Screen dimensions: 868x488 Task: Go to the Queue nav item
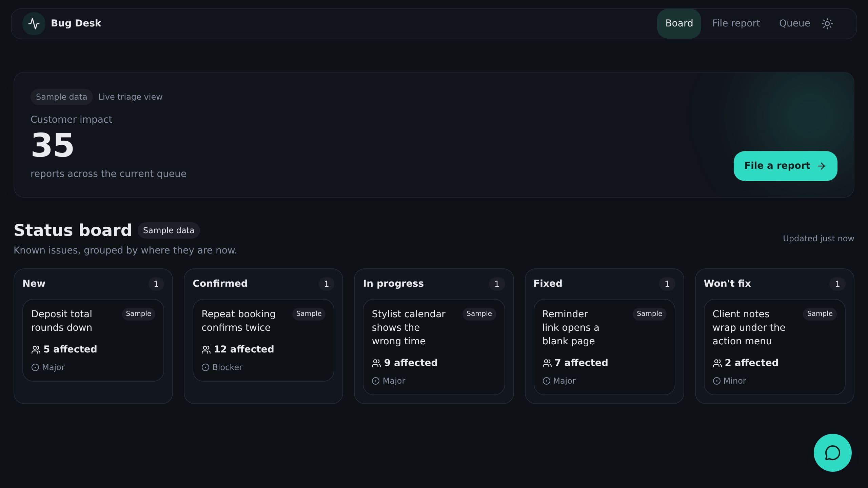tap(794, 23)
